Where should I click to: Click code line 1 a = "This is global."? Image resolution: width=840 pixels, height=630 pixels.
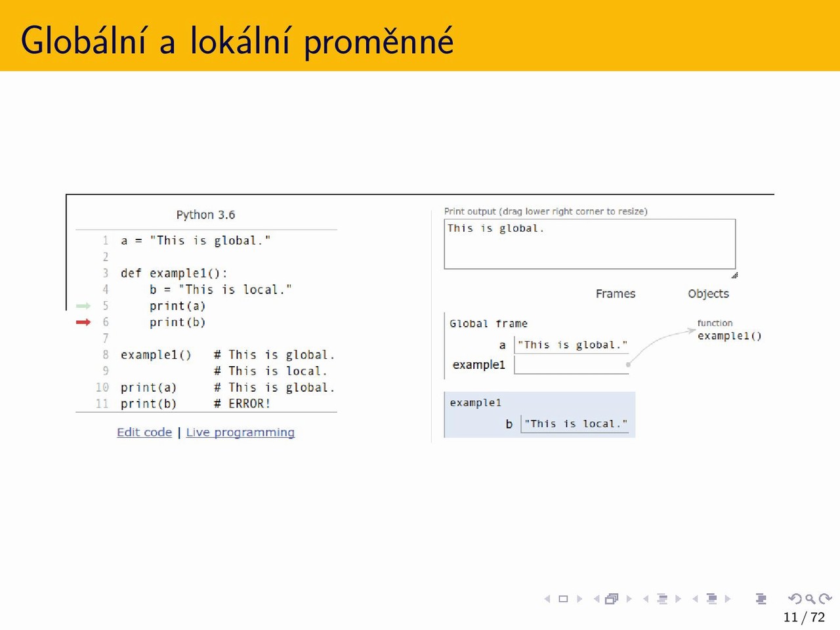pyautogui.click(x=196, y=241)
